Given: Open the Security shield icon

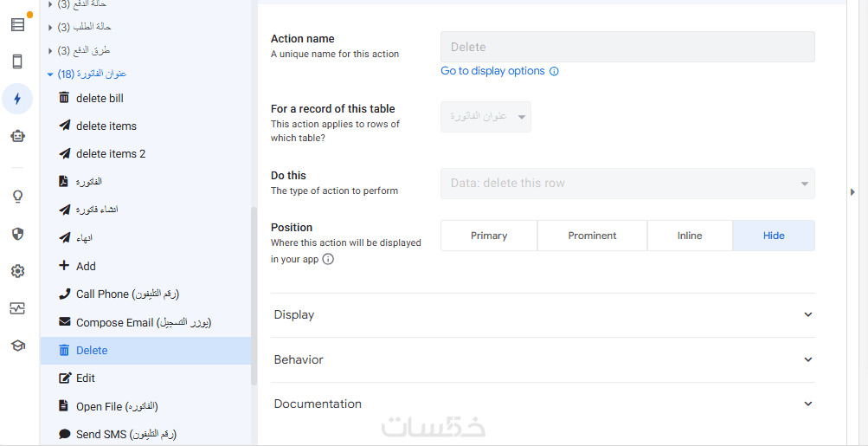Looking at the screenshot, I should pos(17,234).
